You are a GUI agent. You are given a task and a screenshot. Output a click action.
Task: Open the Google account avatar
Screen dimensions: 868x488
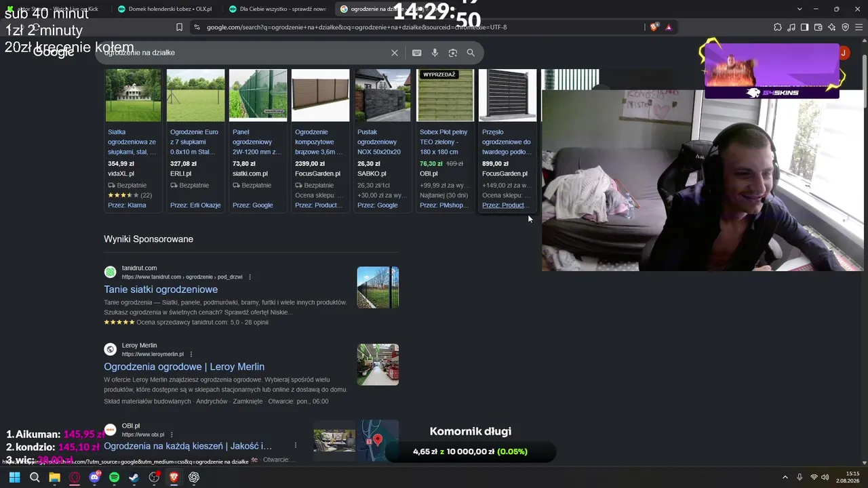844,53
